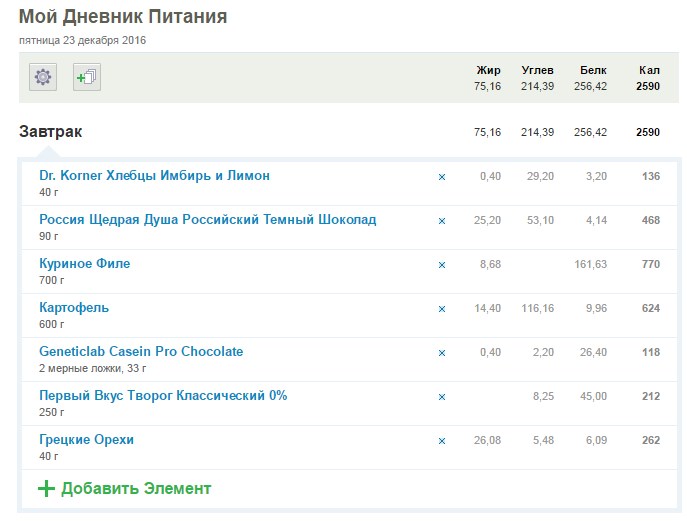Click the 770 calories value for chicken
This screenshot has width=687, height=521.
[x=651, y=264]
